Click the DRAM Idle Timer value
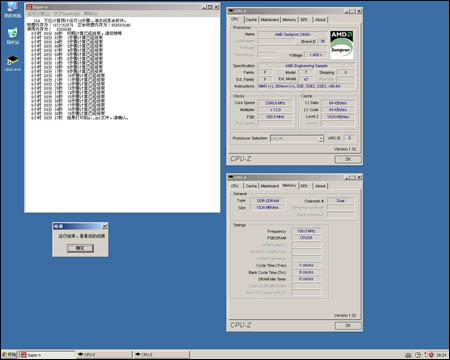The image size is (450, 360). 306,279
